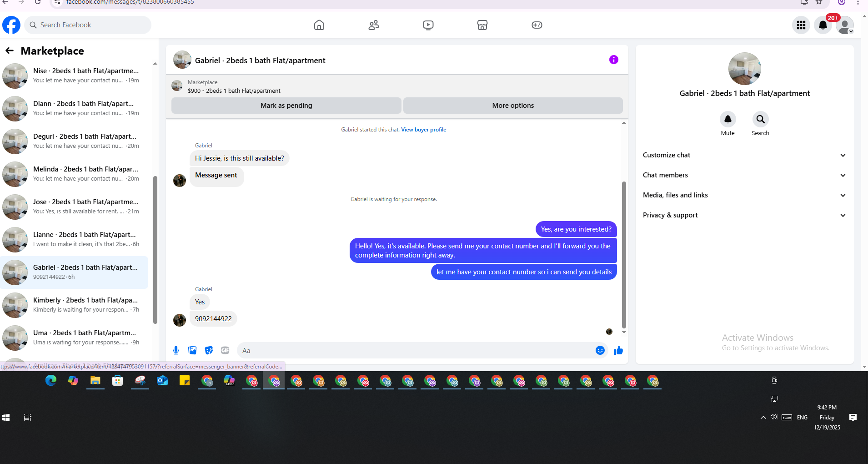Viewport: 868px width, 464px height.
Task: Expand Privacy & support section
Action: (x=744, y=215)
